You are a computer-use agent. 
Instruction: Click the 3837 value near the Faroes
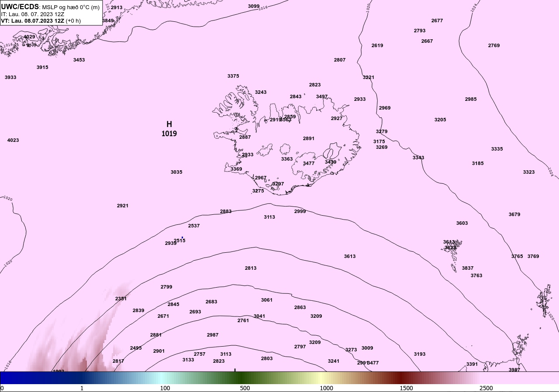[468, 268]
